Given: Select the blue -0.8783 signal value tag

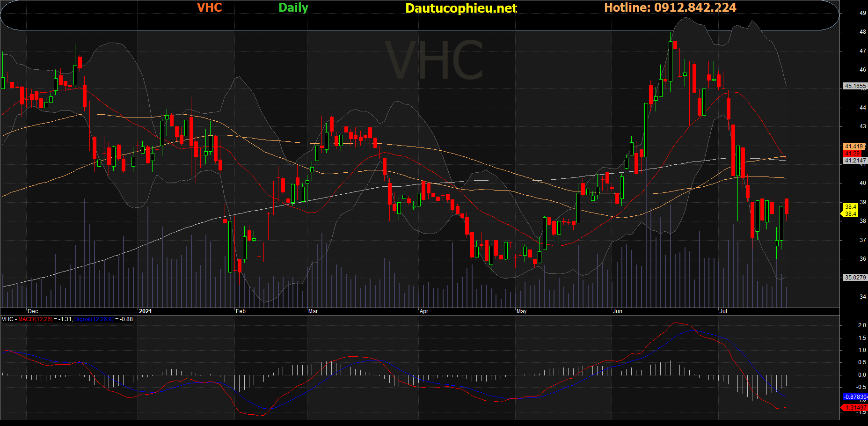Looking at the screenshot, I should (855, 397).
